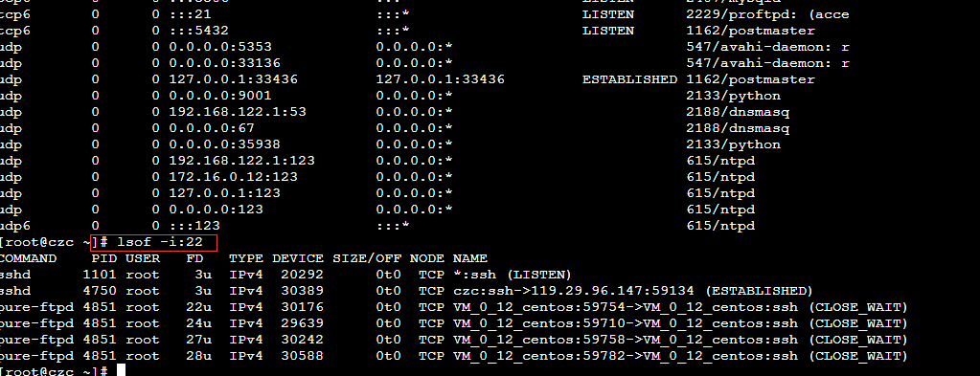980x376 pixels.
Task: Click the address 0.0.0.0:35938
Action: [224, 144]
